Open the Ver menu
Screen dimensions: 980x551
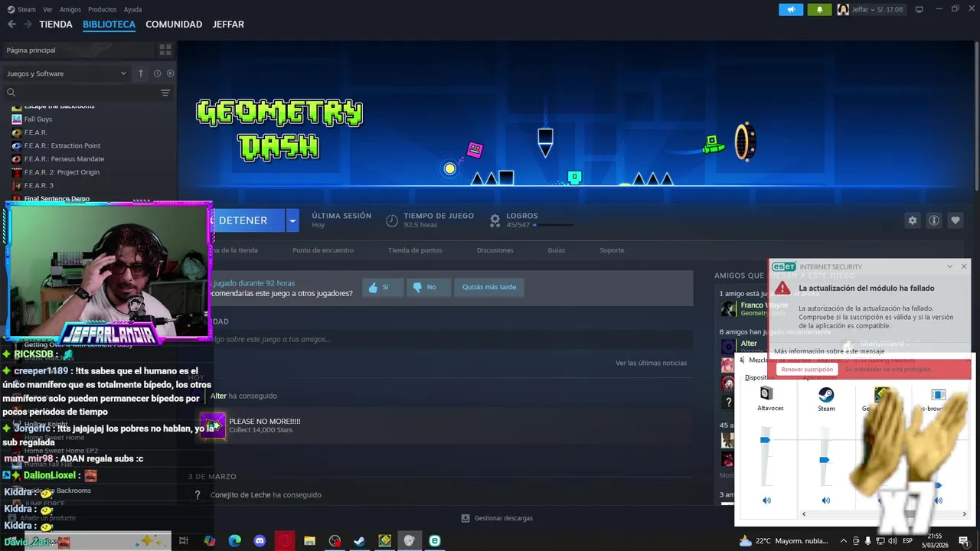click(48, 9)
